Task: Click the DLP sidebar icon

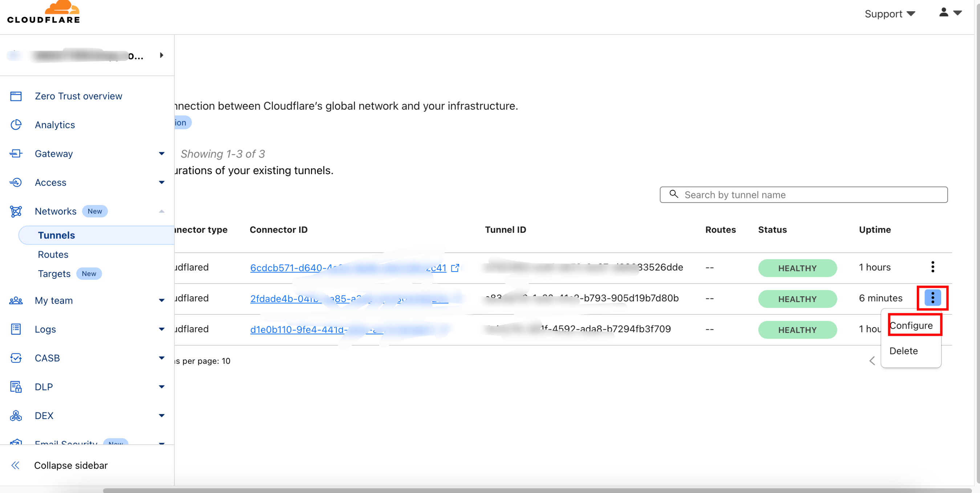Action: point(16,387)
